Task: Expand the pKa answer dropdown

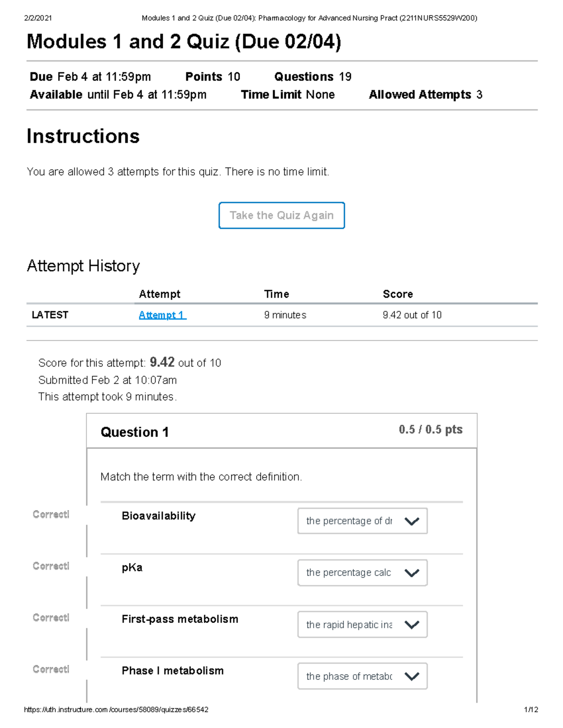Action: click(362, 572)
